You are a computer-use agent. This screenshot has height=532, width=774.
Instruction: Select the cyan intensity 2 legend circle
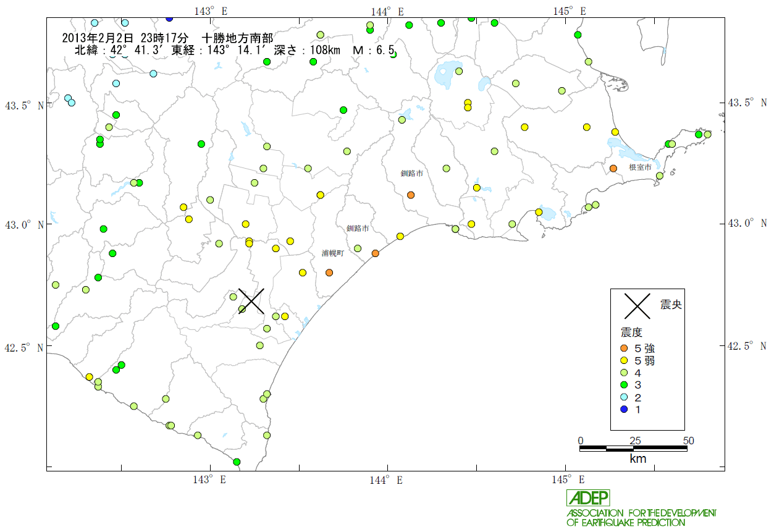point(623,397)
